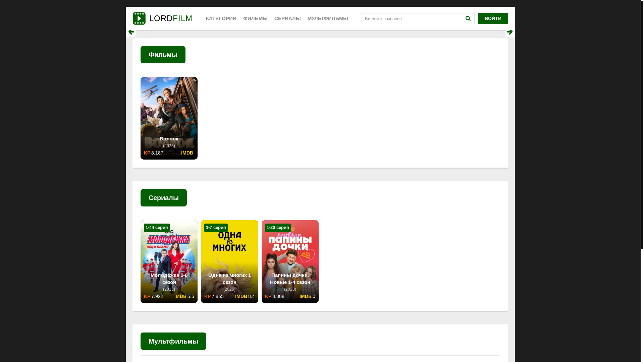Screen dimensions: 644x362
Task: Click the LORDFILM site title
Action: coord(171,18)
